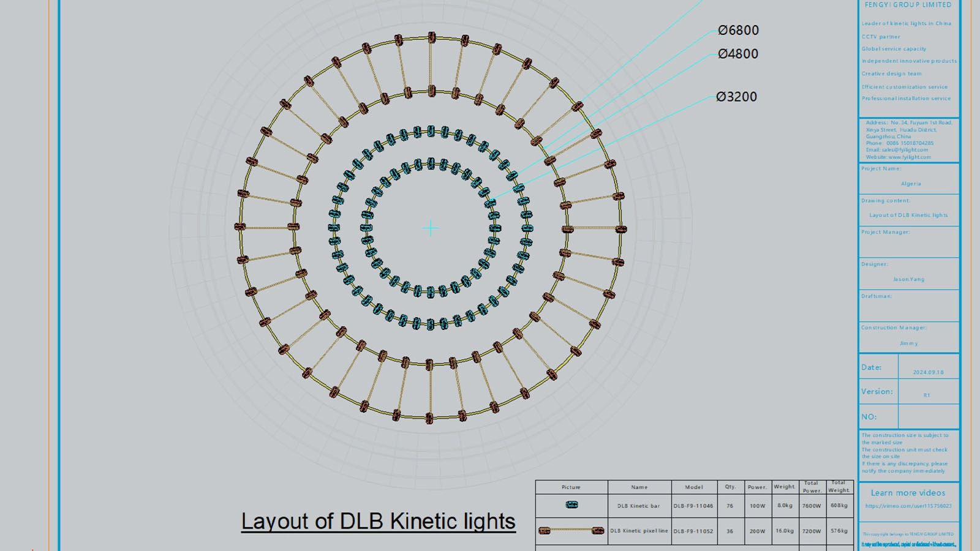Click the Qty. column header in table

730,487
